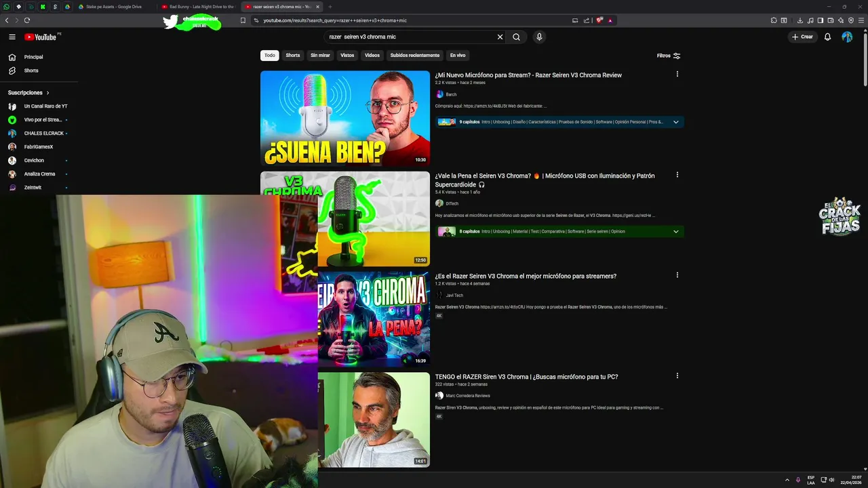Open the pinned WhatsApp tab
The image size is (868, 488).
click(7, 6)
